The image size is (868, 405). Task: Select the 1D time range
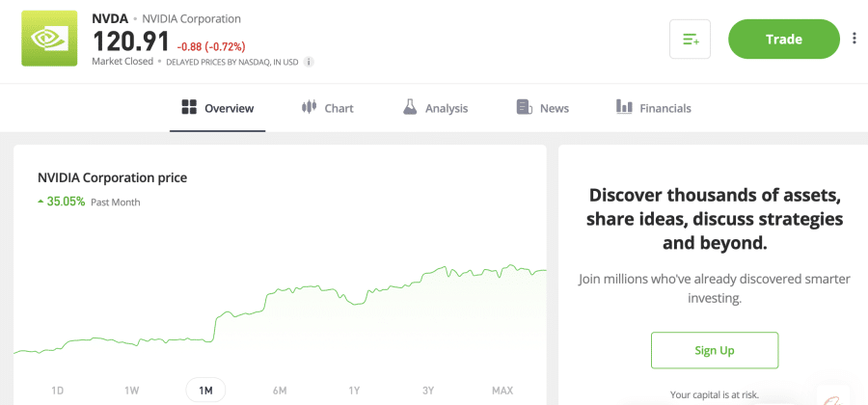[x=58, y=391]
